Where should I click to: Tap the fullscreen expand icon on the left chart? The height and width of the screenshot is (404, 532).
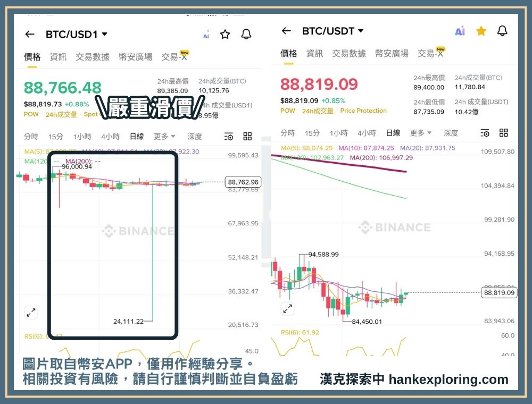[x=31, y=313]
